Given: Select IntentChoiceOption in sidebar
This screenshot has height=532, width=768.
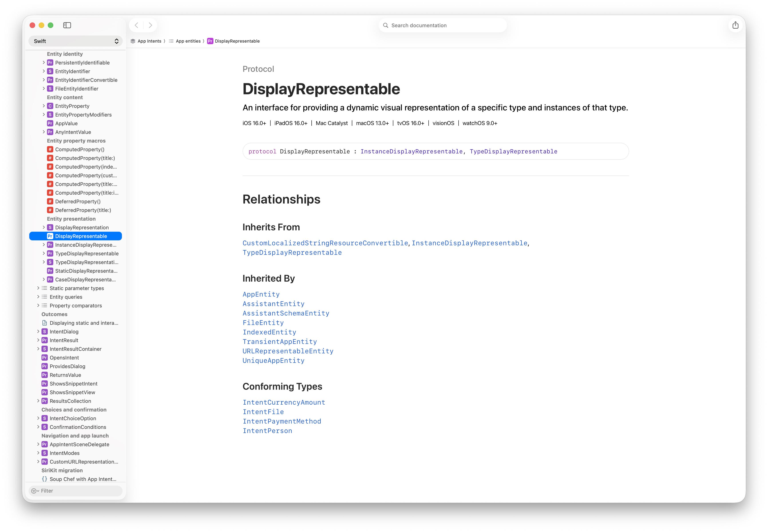Looking at the screenshot, I should click(x=73, y=418).
